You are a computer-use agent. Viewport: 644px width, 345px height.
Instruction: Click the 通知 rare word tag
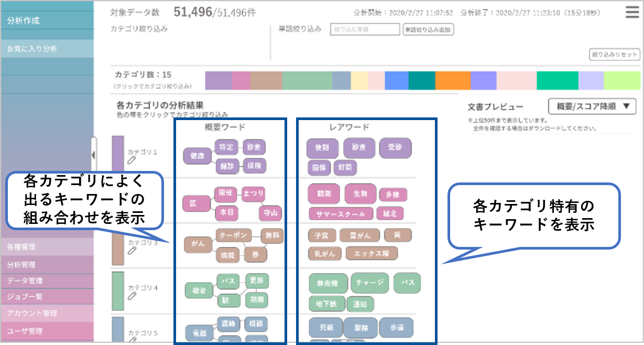tap(361, 304)
